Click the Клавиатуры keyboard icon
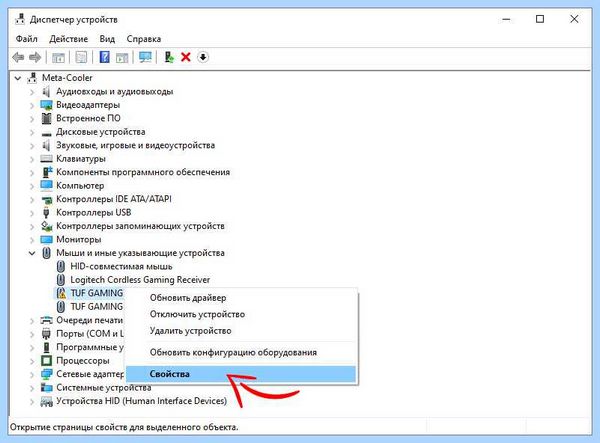Screen dimensions: 600x443 pyautogui.click(x=46, y=158)
